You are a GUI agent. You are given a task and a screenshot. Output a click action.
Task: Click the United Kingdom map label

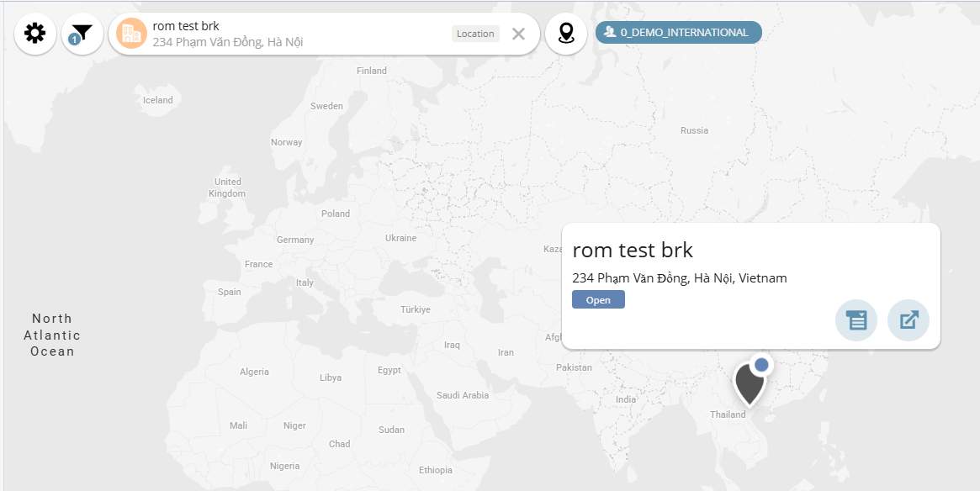point(227,187)
